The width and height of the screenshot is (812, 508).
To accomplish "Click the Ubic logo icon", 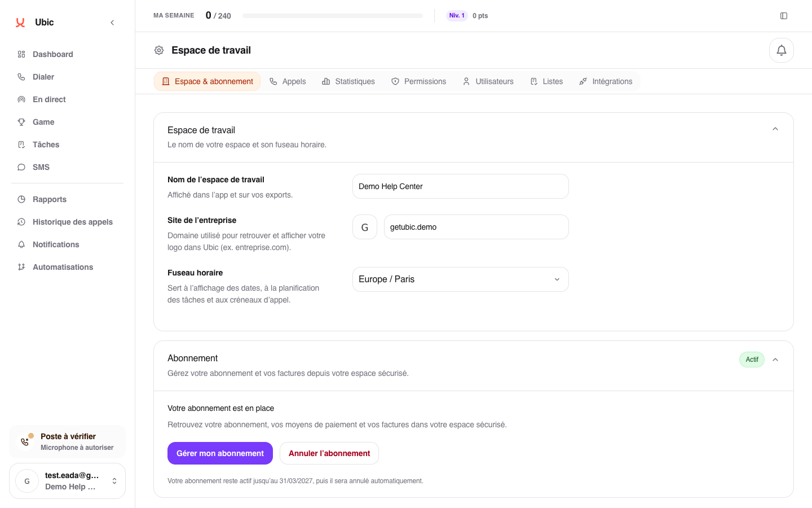I will (x=20, y=23).
